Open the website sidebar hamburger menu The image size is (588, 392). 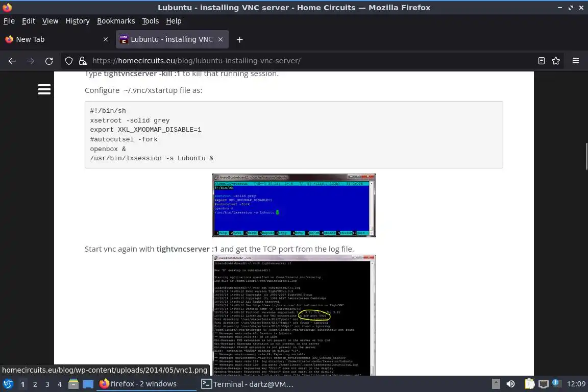[x=44, y=89]
